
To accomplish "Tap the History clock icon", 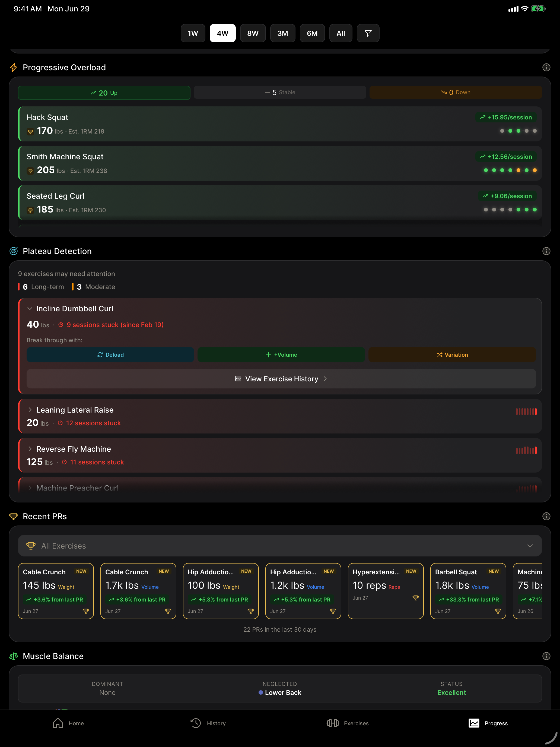I will point(195,723).
